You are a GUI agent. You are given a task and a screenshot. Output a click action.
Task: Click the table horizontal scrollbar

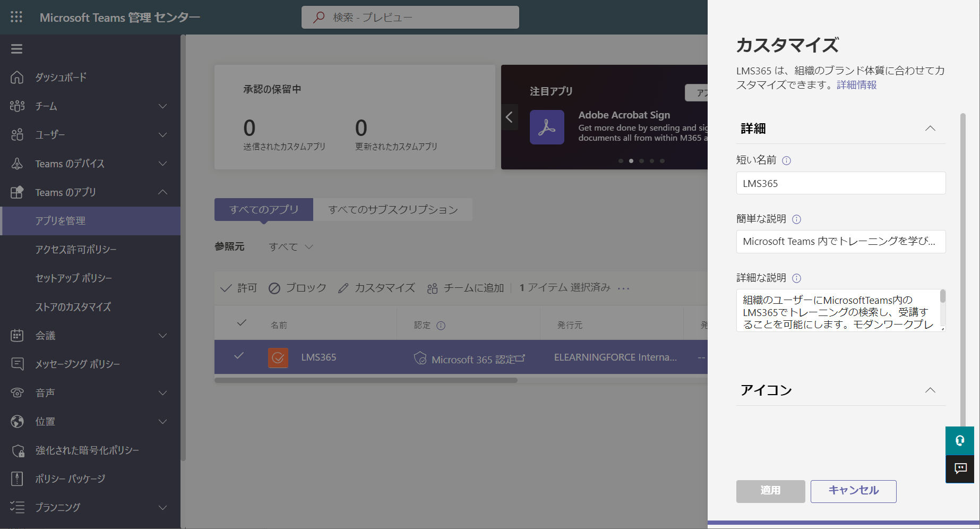(x=366, y=380)
